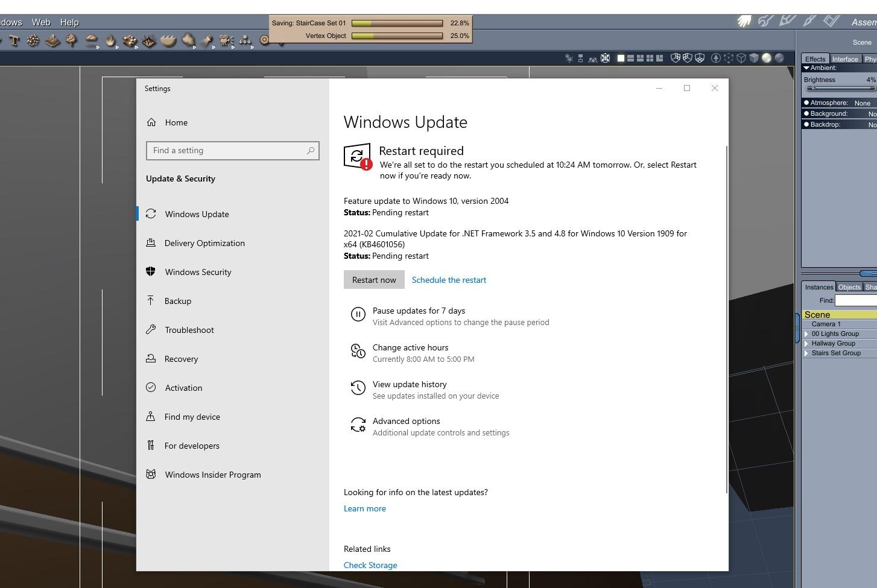Click the Find a setting search box

pos(233,151)
